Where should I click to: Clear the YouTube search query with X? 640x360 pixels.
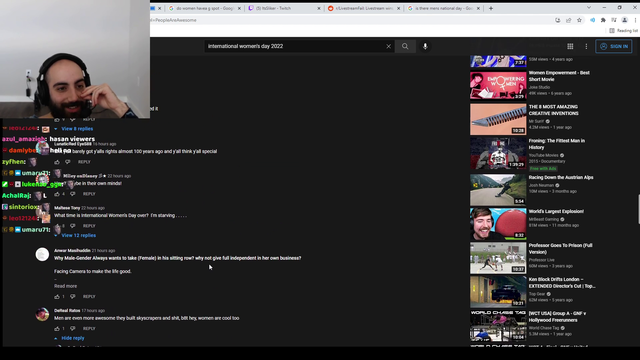pos(388,46)
